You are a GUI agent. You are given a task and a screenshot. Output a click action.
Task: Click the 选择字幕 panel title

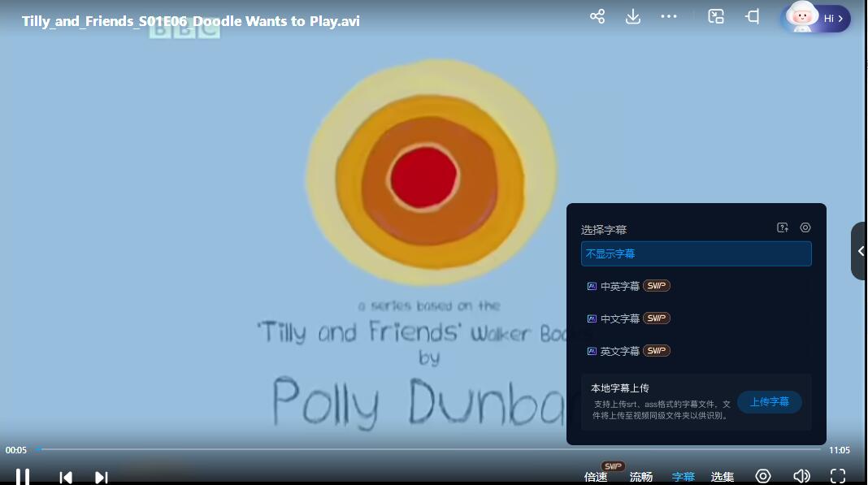tap(604, 229)
